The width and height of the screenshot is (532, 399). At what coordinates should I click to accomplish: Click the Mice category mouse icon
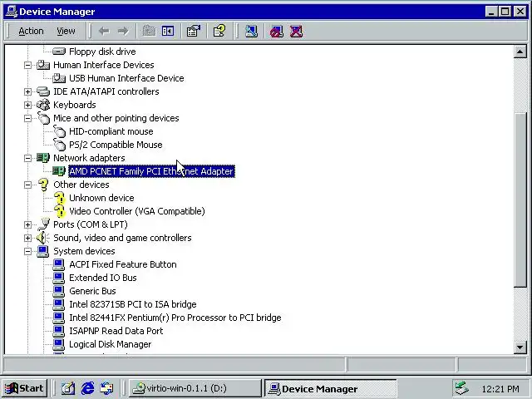point(43,118)
